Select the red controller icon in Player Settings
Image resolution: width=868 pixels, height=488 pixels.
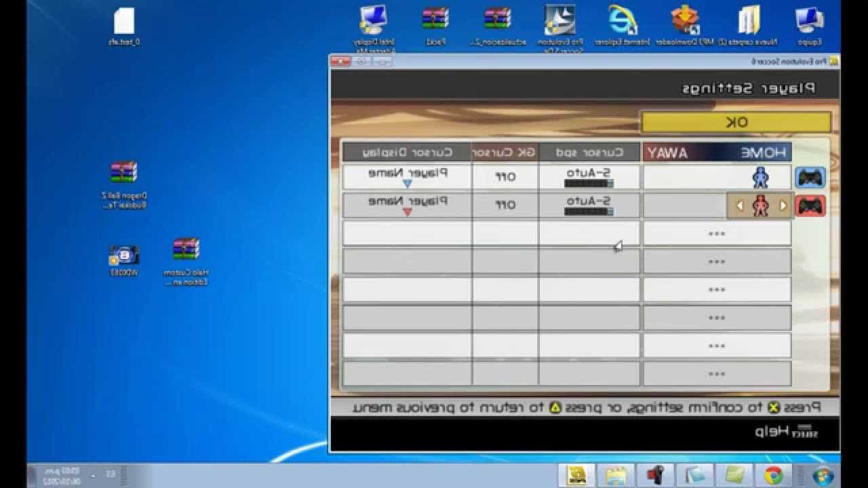coord(810,206)
